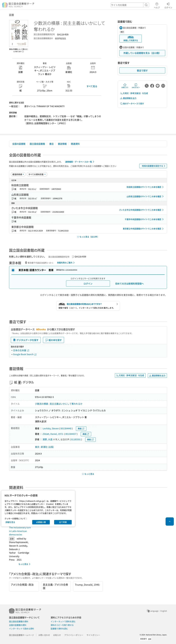Viewport: 176px width, 644px height.
Task: Click 書店で探す button in sidebar
Action: pos(142,71)
